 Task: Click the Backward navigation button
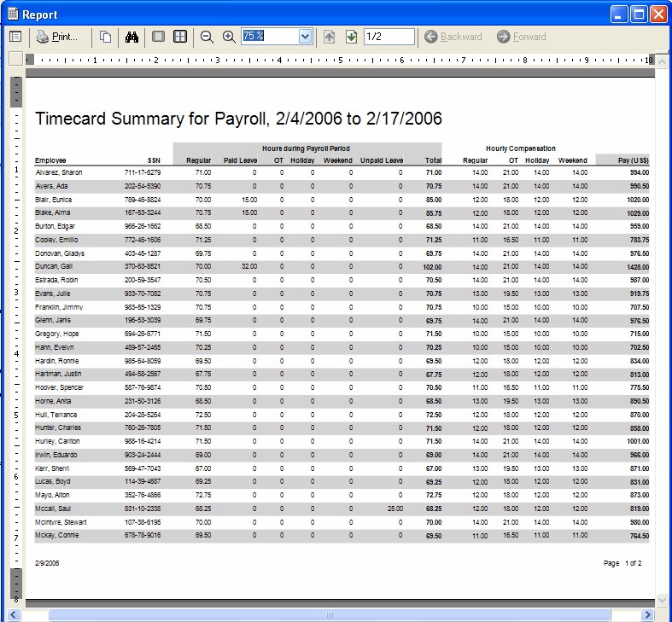coord(453,37)
